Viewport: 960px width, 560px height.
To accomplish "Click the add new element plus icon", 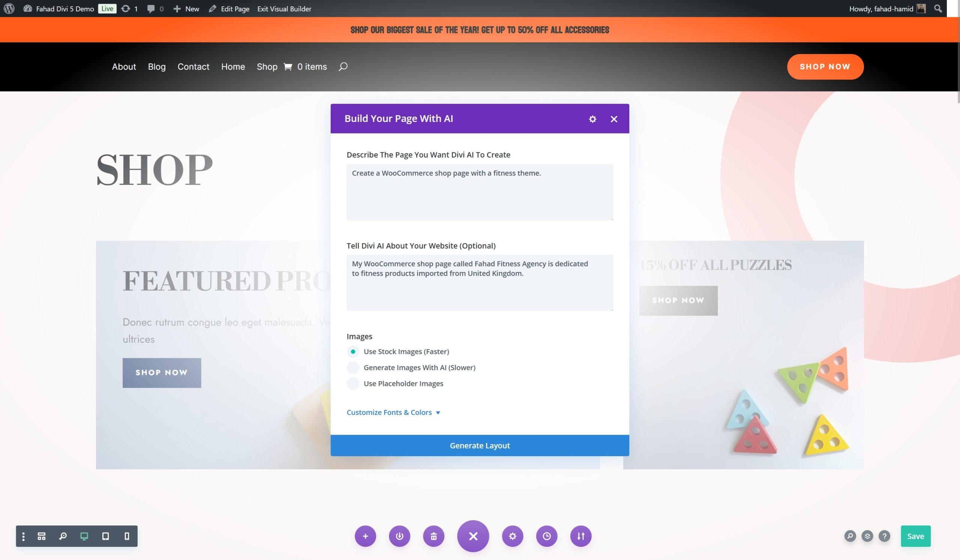I will click(366, 536).
